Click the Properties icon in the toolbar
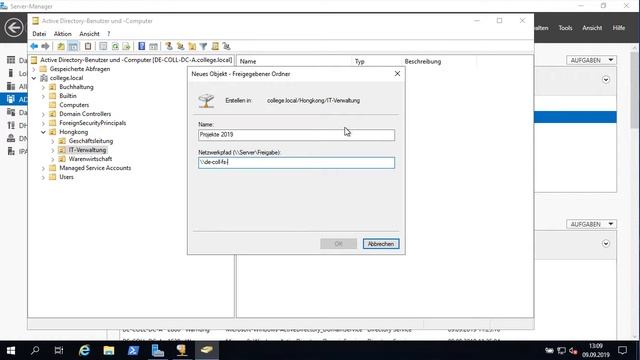This screenshot has width=640, height=360. coord(103,47)
